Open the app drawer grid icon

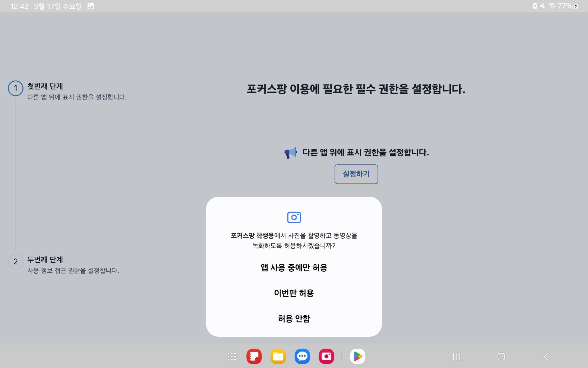pyautogui.click(x=232, y=356)
